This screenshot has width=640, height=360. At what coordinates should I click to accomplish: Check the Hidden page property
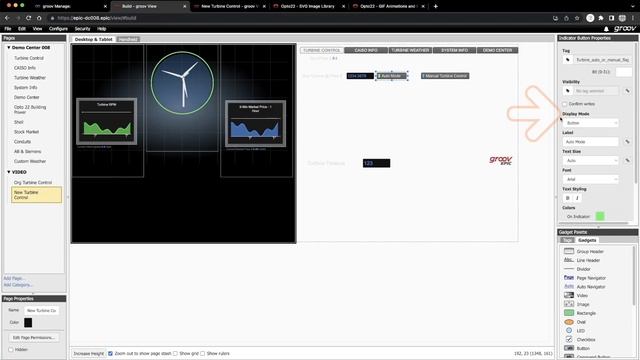11,350
